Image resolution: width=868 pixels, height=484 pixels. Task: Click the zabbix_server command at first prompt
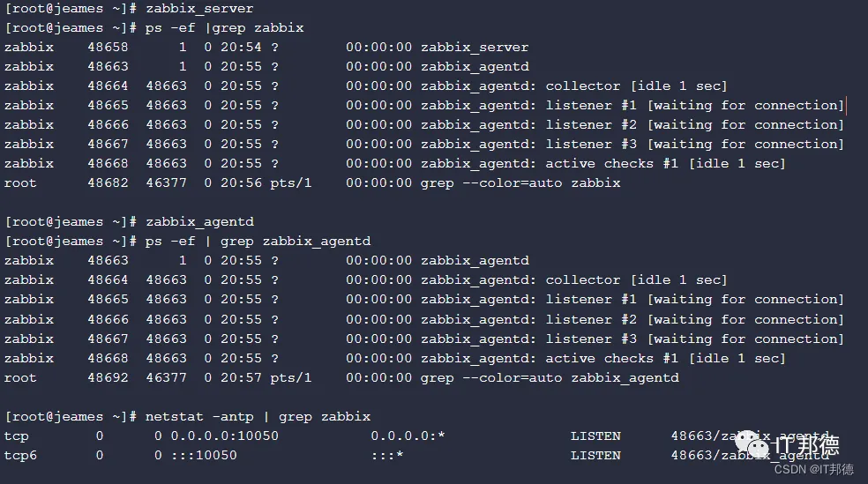click(199, 9)
